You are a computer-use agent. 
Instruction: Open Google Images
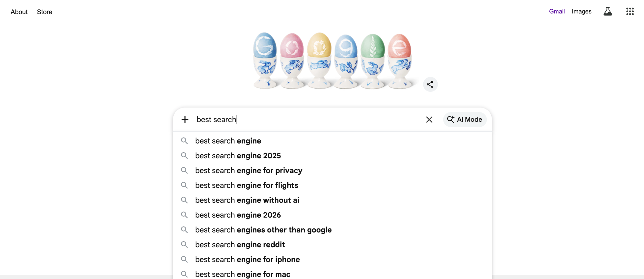(581, 11)
